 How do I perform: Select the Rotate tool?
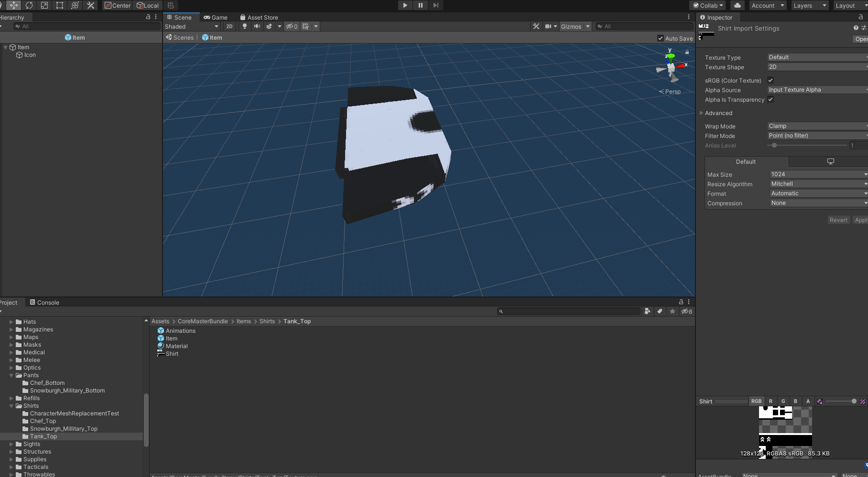pyautogui.click(x=29, y=5)
